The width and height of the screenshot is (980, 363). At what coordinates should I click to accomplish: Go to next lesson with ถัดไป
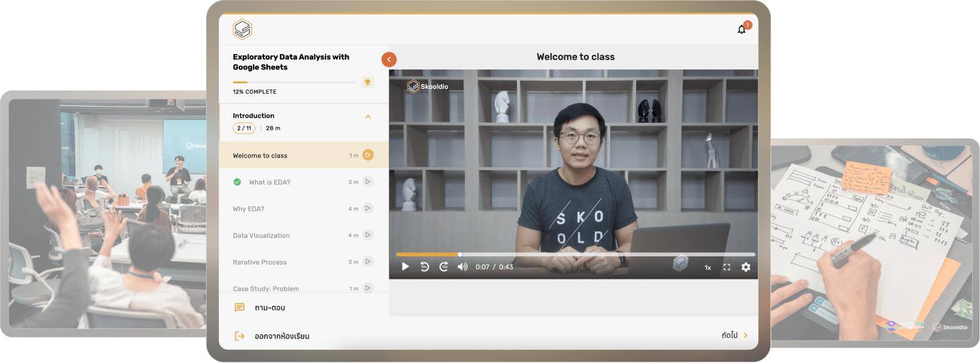point(734,335)
